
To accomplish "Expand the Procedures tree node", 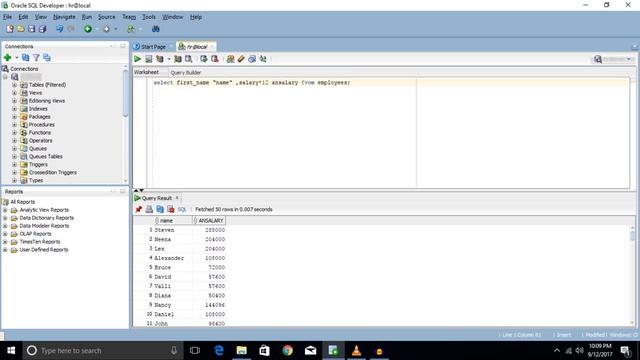I will point(14,125).
